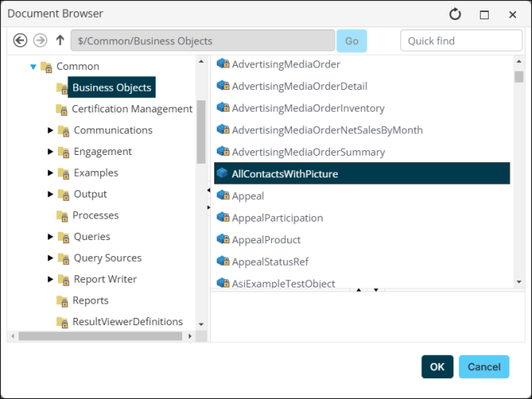The height and width of the screenshot is (399, 532).
Task: Click the Common folder icon
Action: click(x=47, y=67)
